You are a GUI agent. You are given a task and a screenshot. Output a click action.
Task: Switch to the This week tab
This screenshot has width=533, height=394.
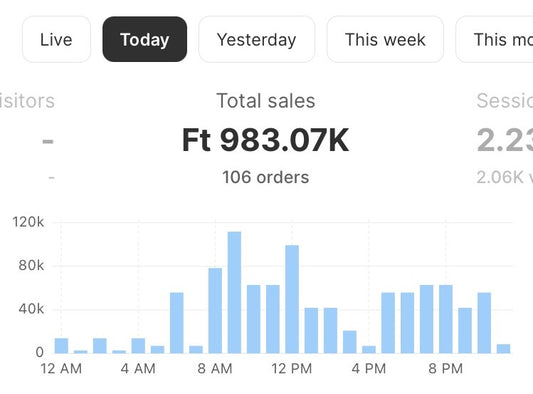coord(385,39)
